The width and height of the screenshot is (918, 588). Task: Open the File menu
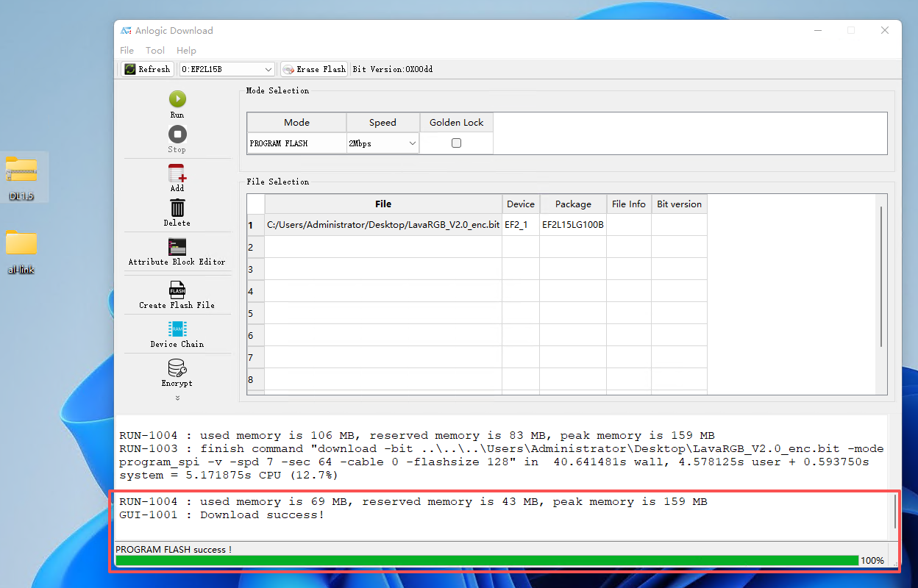point(127,51)
